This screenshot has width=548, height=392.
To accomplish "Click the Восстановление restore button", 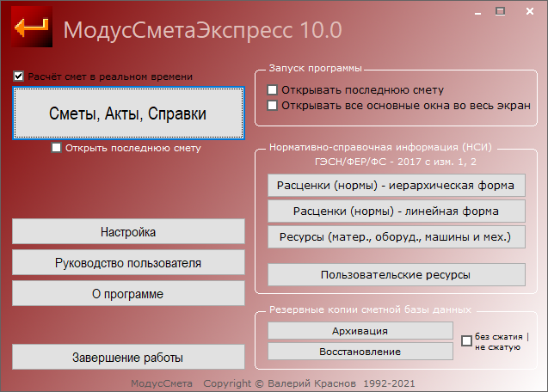I will tap(360, 351).
